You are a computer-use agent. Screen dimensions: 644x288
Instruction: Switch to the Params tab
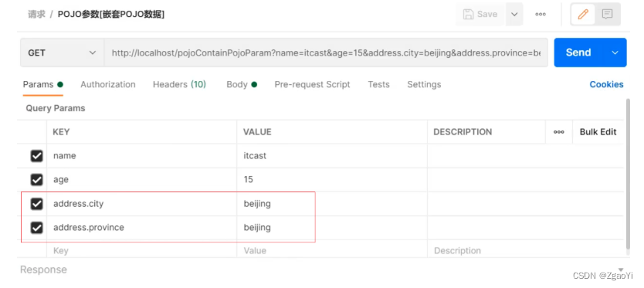click(x=42, y=85)
